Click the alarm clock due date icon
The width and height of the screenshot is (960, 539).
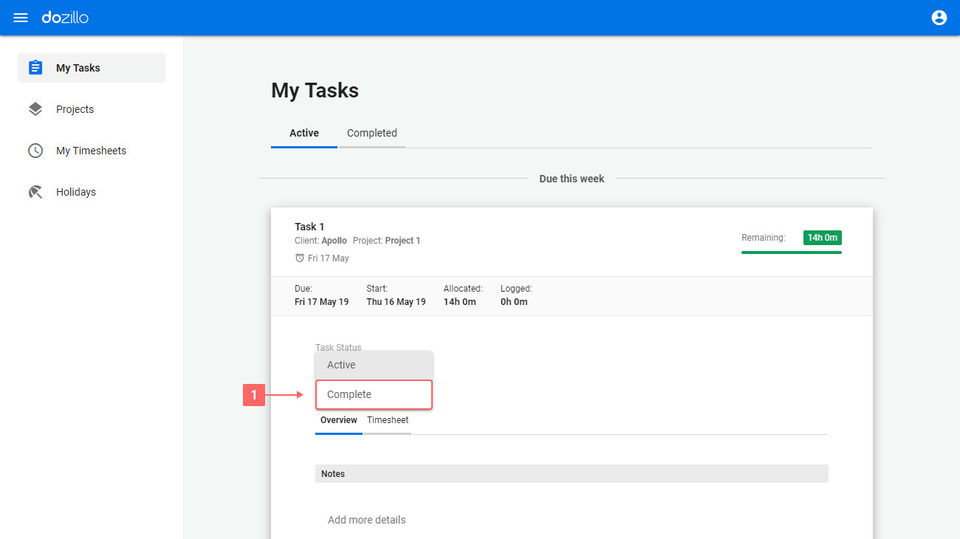coord(300,258)
